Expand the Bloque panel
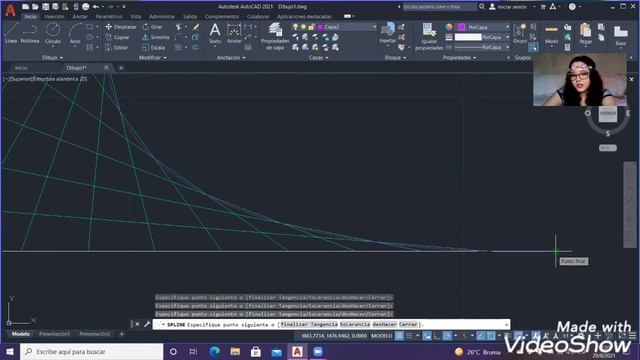Image resolution: width=640 pixels, height=360 pixels. pyautogui.click(x=395, y=58)
